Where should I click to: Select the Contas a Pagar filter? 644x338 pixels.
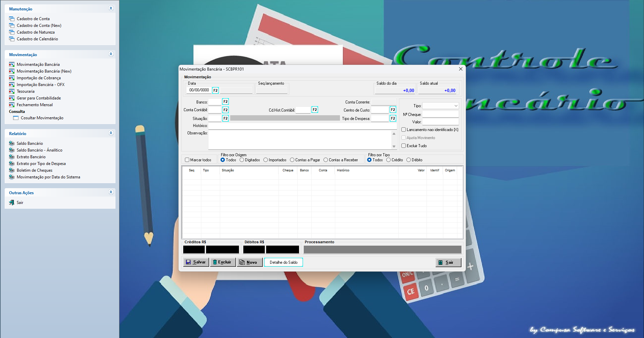pos(292,160)
